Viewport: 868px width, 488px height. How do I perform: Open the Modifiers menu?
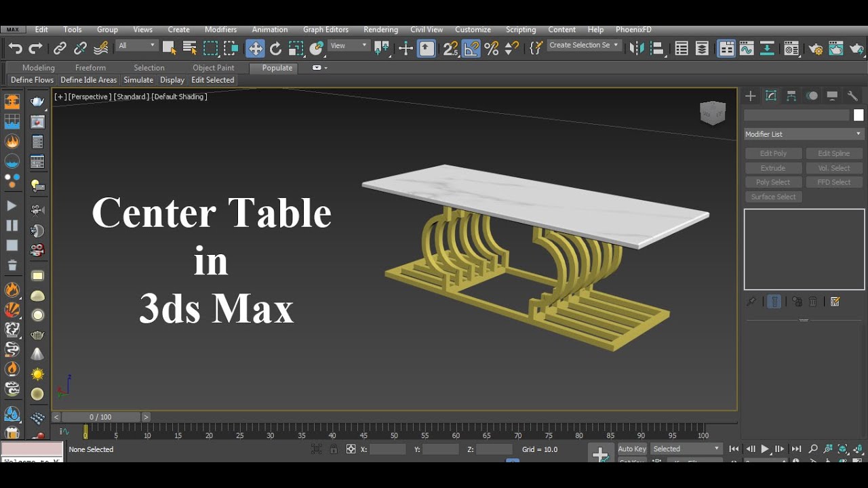point(221,30)
